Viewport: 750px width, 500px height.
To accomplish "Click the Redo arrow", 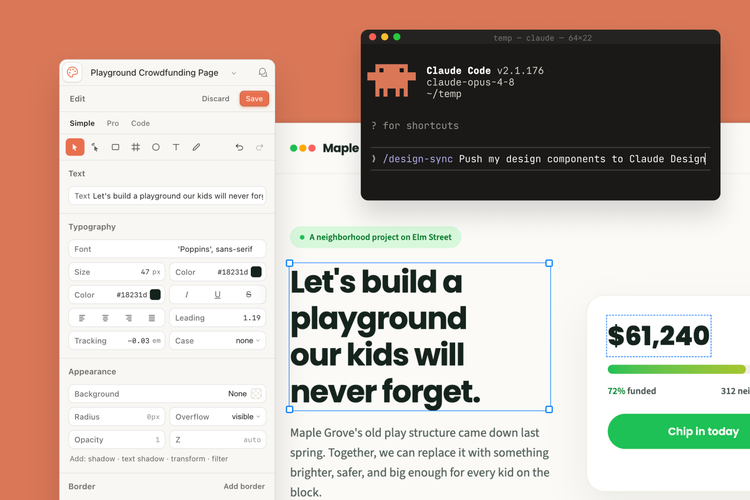I will click(260, 147).
